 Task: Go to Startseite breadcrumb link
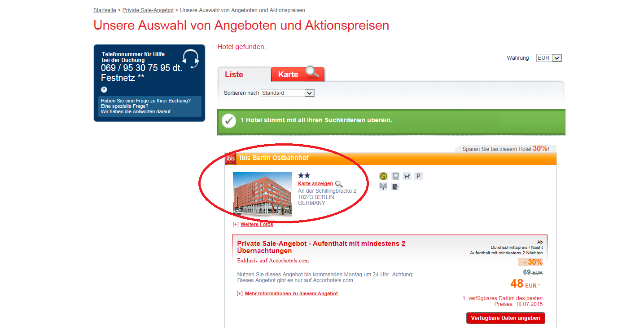click(x=105, y=10)
